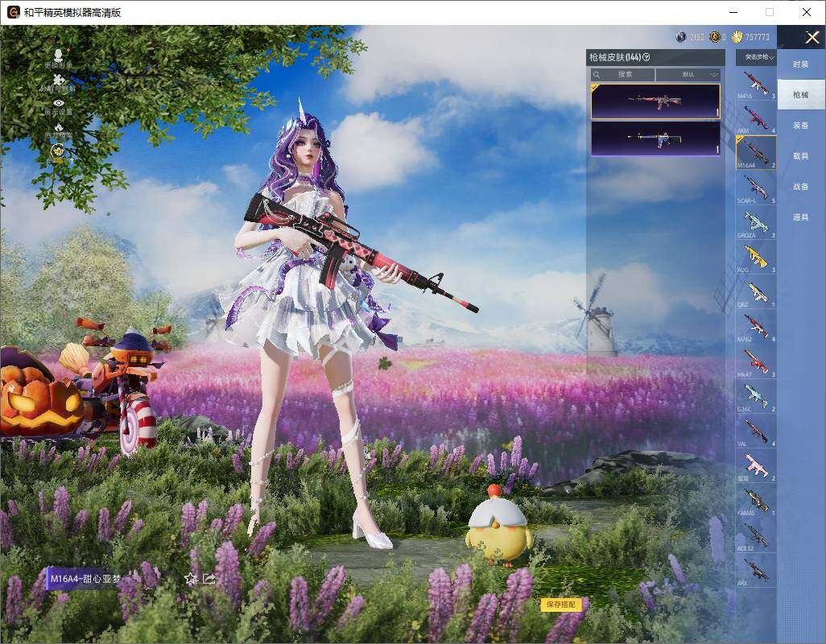826x644 pixels.
Task: Open the eye 展示设置 display settings
Action: 59,106
